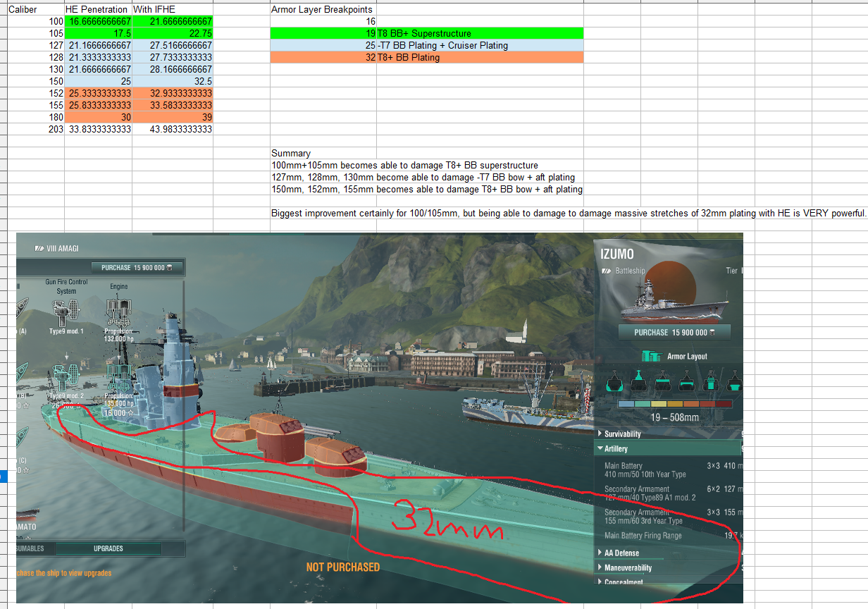Click the "IZUMO" ship name heading

coord(617,254)
